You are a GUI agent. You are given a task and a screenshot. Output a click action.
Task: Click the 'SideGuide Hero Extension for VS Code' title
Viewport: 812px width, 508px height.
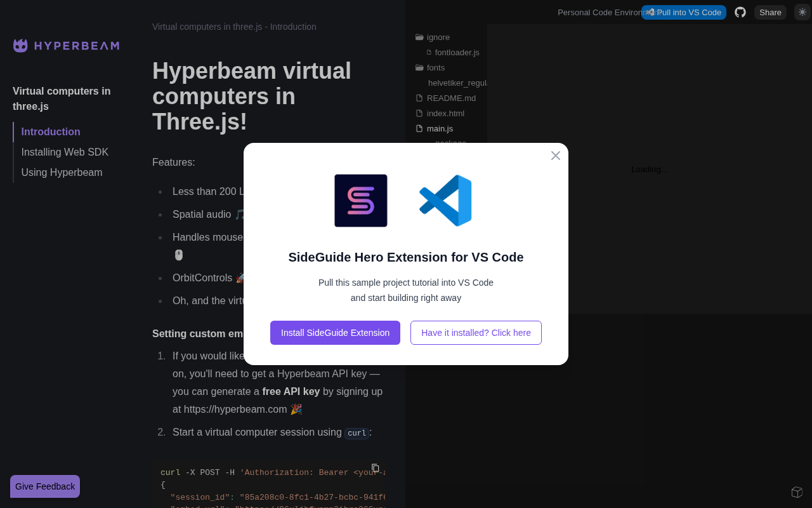pyautogui.click(x=406, y=257)
